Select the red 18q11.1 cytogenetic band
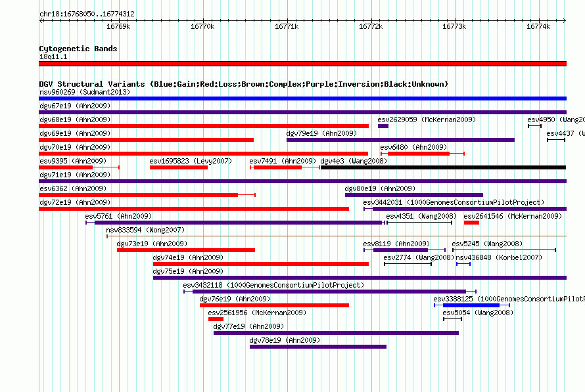Viewport: 585px width, 392px height. [x=302, y=64]
